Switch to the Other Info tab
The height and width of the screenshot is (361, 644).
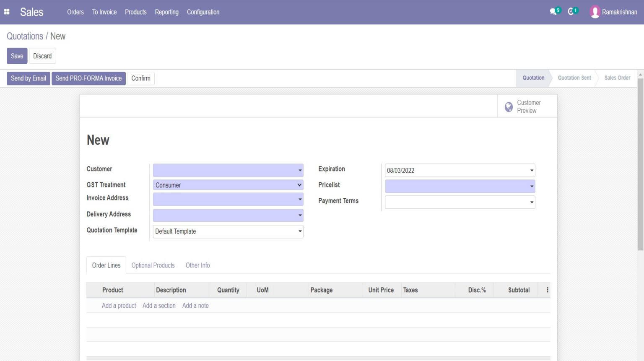198,265
